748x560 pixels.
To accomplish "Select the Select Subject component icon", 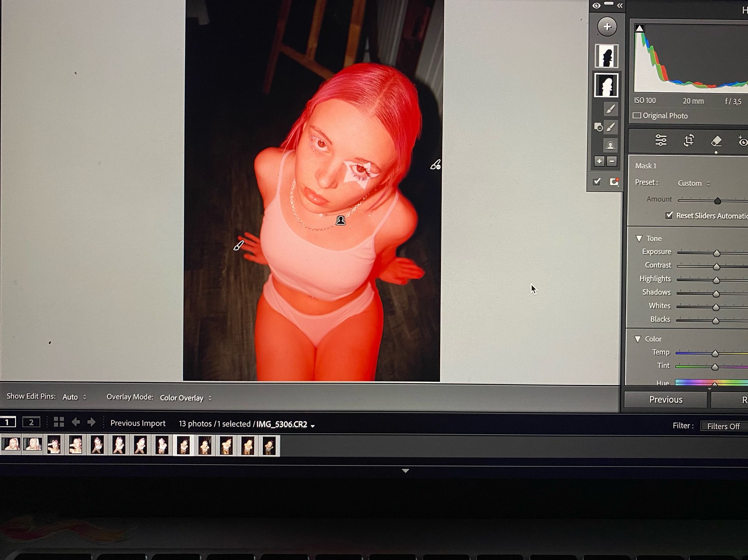I will click(610, 145).
